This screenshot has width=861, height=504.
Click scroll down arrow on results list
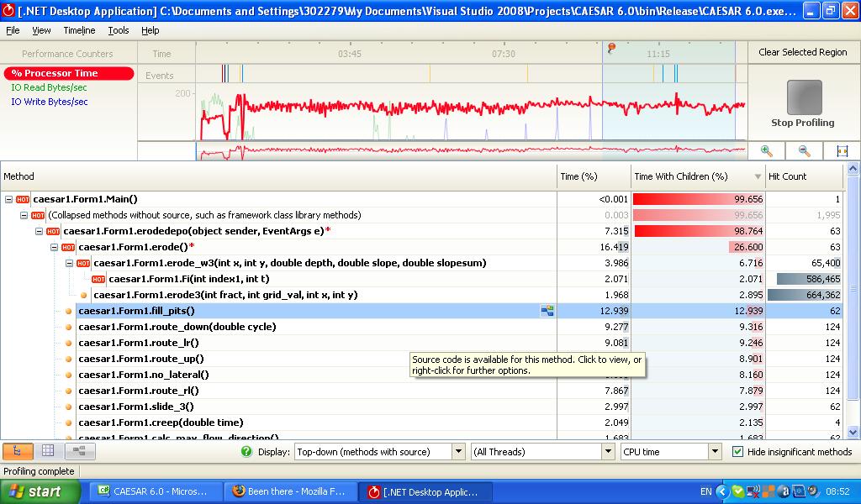pyautogui.click(x=853, y=432)
